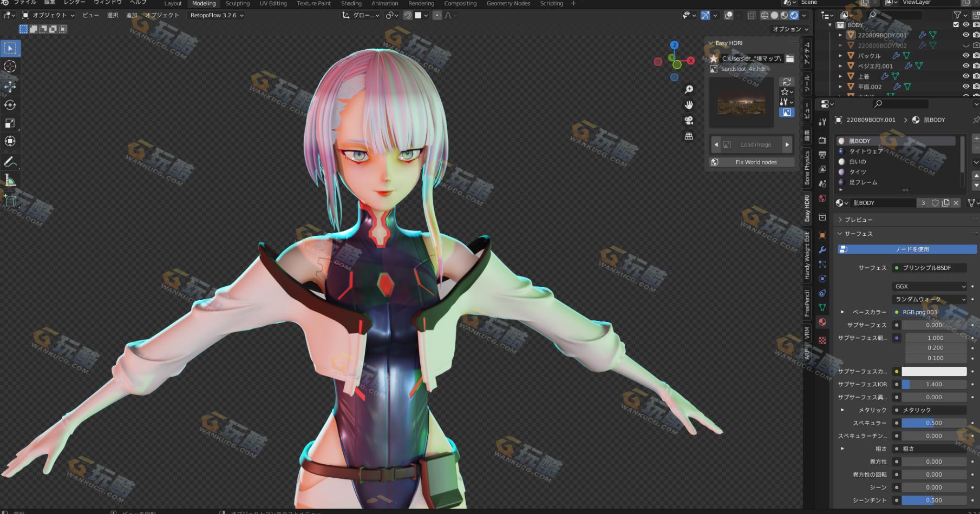This screenshot has height=514, width=980.
Task: Hide 上着 object with eye icon
Action: pos(966,76)
